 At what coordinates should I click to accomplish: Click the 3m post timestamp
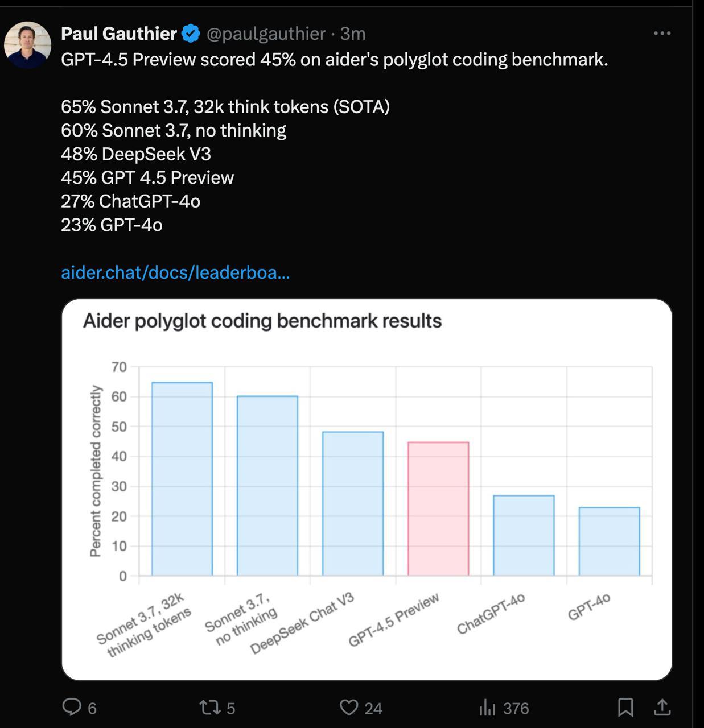(x=353, y=34)
